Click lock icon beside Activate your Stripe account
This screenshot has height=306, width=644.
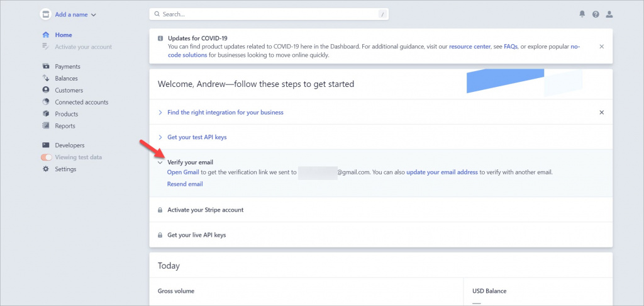click(160, 210)
